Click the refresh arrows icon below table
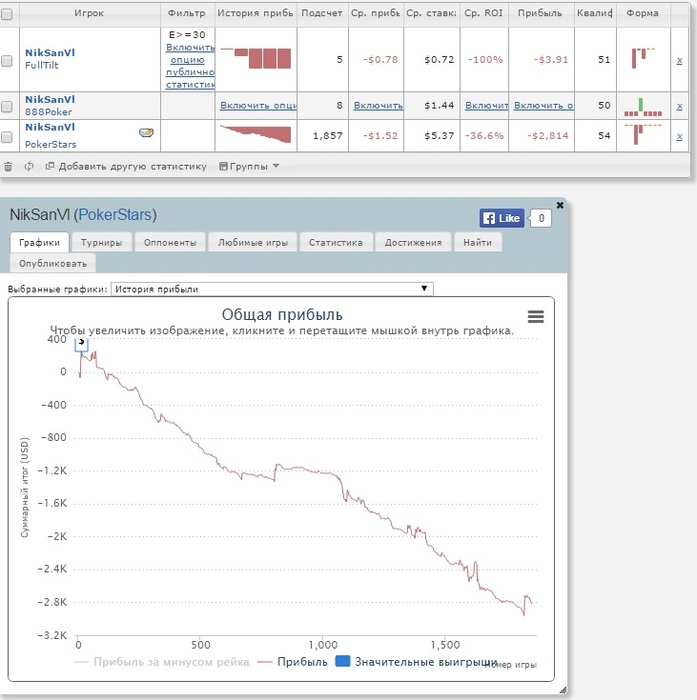Viewport: 697px width, 700px height. click(x=29, y=167)
